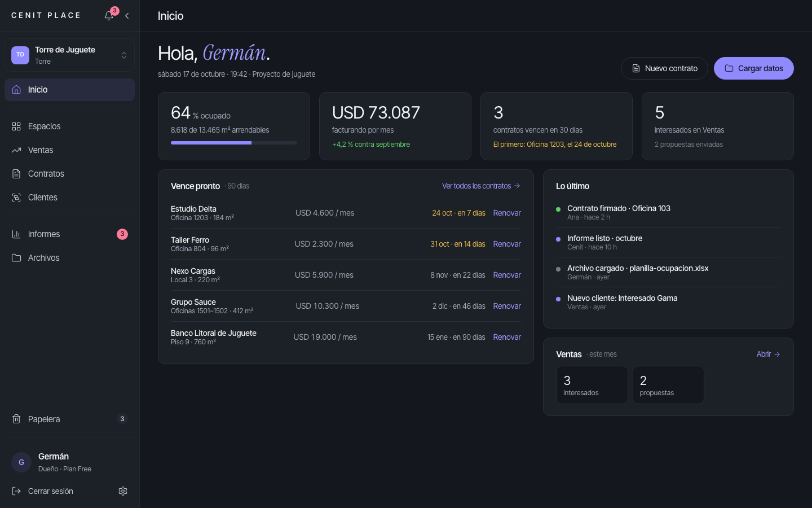Select Archivo cargado planilla-ocupacion.xlsx entry
Screen dimensions: 812x508
pos(668,272)
